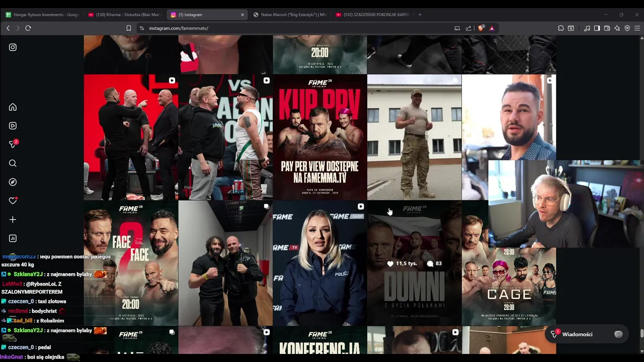Screen dimensions: 644x362
Task: Click the Create plus icon
Action: point(13,220)
